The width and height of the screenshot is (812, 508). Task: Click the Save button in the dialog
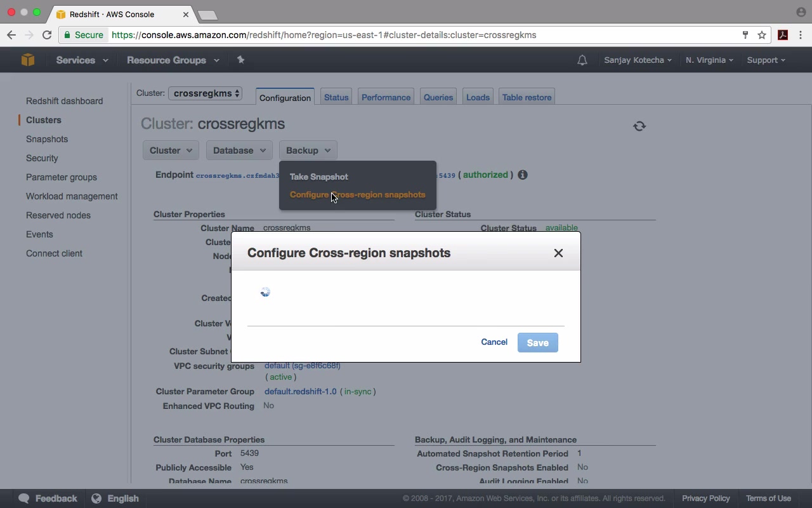pos(538,342)
